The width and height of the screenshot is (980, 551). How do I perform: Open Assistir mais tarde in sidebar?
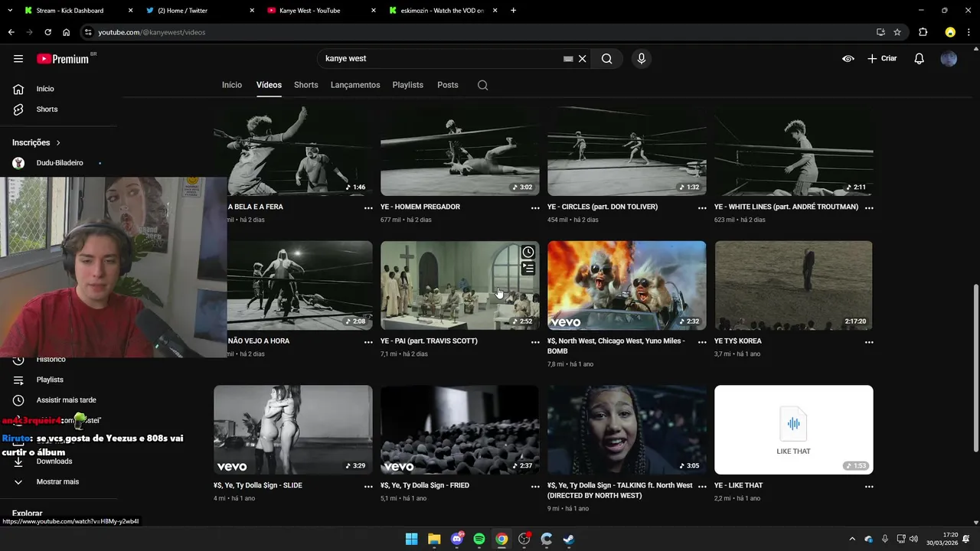66,400
